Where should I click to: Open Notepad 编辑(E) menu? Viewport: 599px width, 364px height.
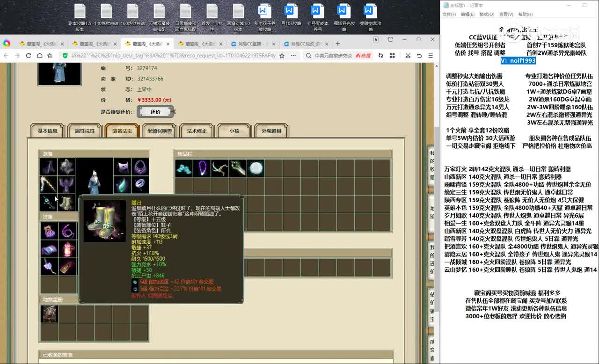click(x=468, y=15)
